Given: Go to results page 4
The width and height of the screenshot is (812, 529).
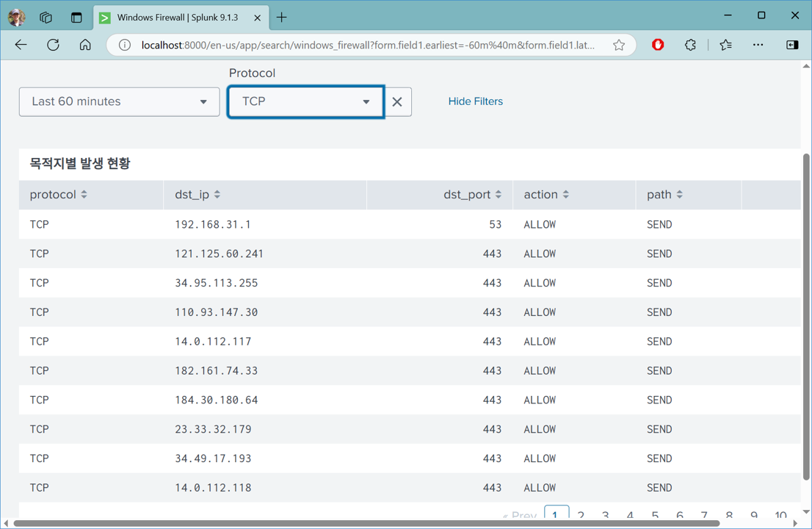Looking at the screenshot, I should 630,515.
